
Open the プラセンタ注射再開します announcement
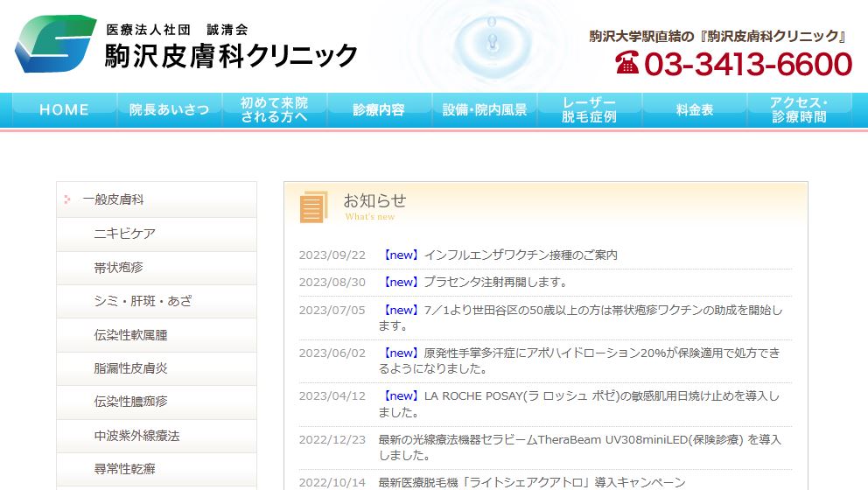495,282
